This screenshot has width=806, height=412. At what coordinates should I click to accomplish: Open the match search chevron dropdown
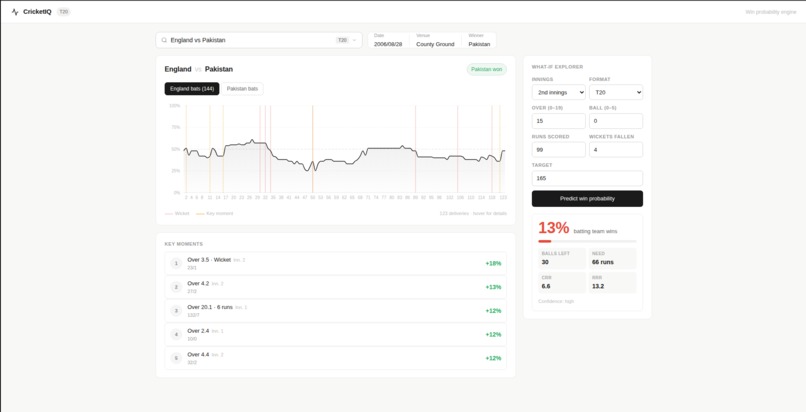354,40
